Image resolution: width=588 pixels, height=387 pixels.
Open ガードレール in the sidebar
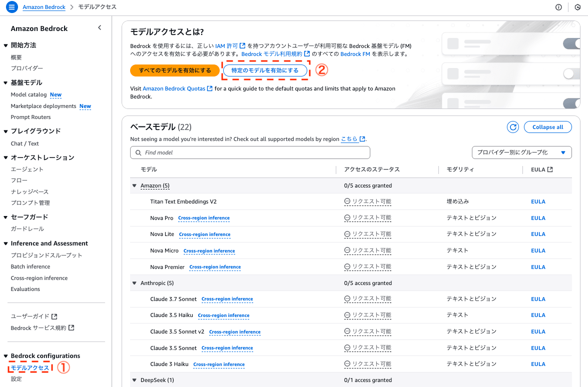(28, 228)
